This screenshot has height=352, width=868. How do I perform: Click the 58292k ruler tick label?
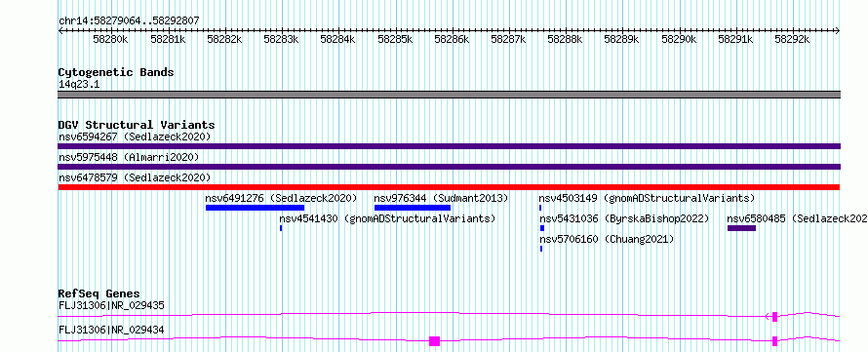click(792, 40)
